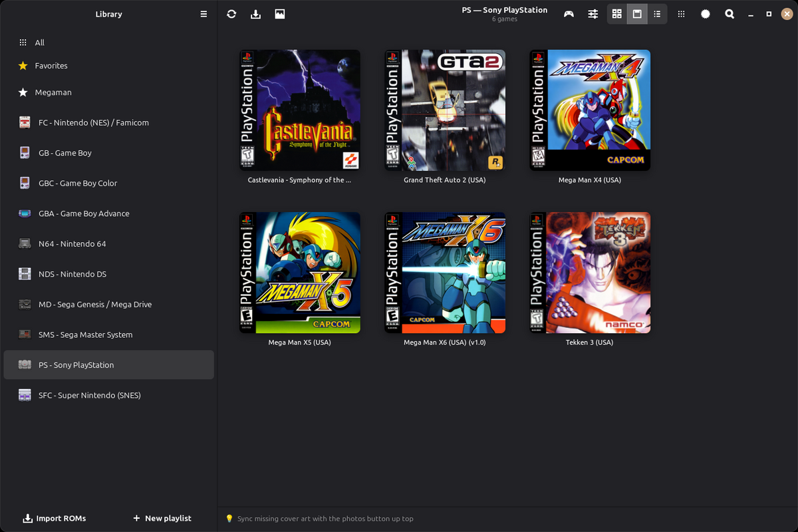Image resolution: width=798 pixels, height=532 pixels.
Task: Open the dotted apps grid menu
Action: [x=682, y=14]
